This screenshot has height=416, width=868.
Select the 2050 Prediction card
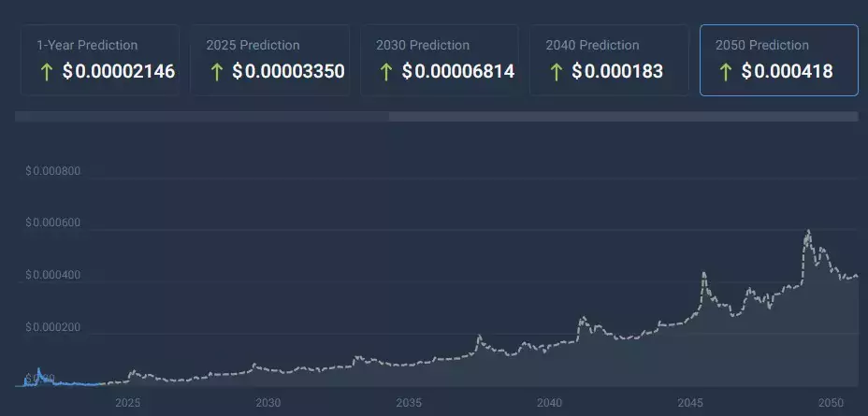779,61
